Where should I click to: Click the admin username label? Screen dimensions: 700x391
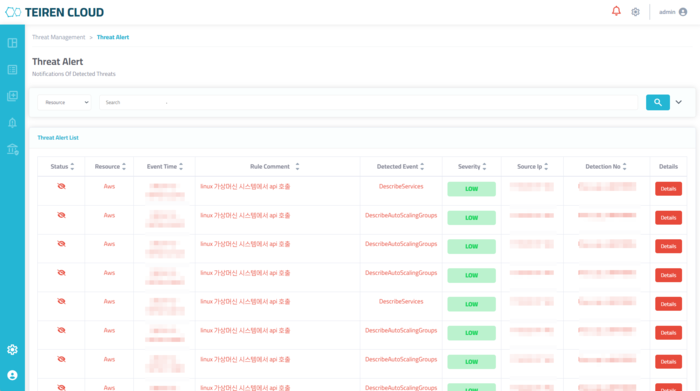pos(667,12)
